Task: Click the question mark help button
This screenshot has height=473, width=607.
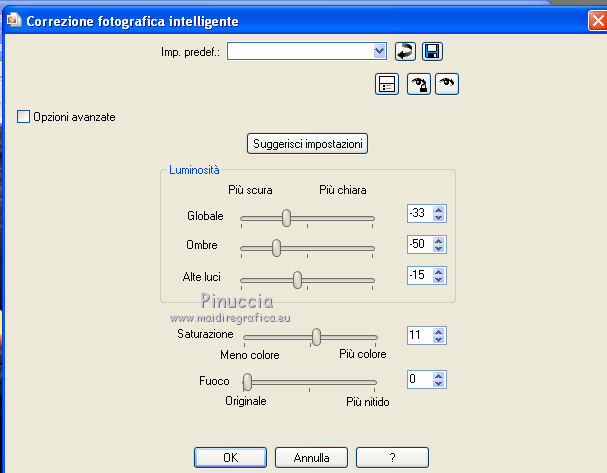Action: pyautogui.click(x=392, y=458)
